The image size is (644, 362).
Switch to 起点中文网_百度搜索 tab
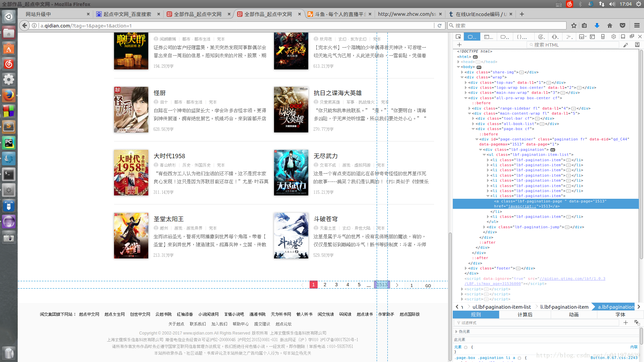click(x=127, y=14)
